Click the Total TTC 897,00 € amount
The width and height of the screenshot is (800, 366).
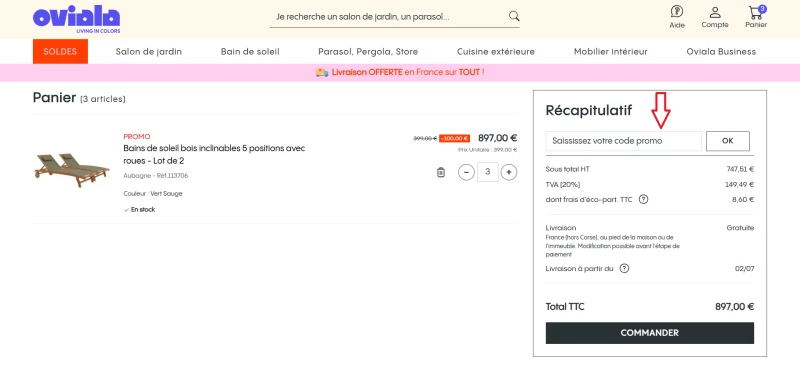tap(734, 307)
